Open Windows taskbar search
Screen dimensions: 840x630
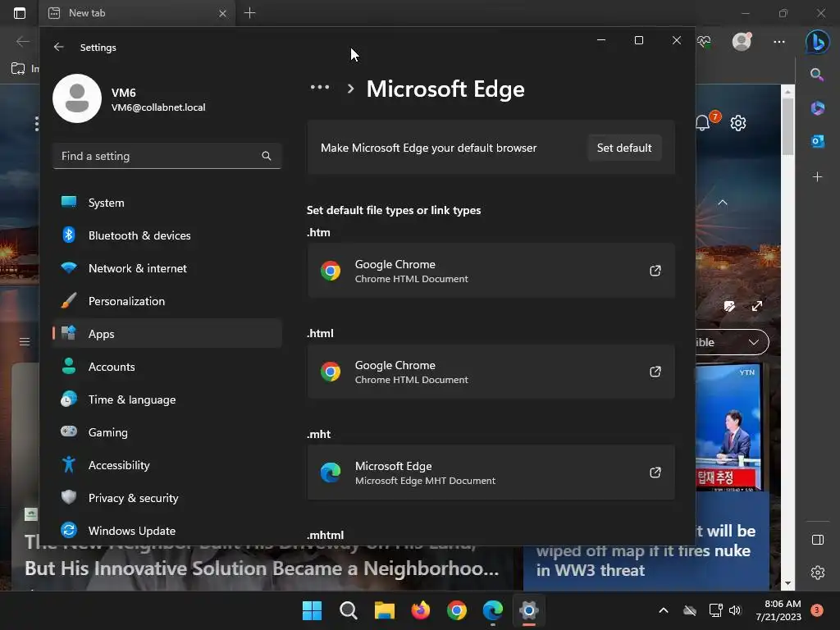tap(348, 610)
